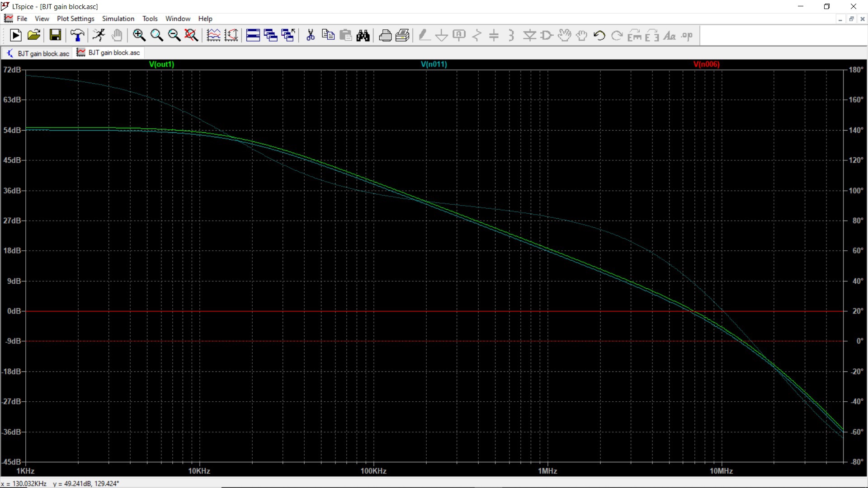Select the Capacitor placement tool

494,35
